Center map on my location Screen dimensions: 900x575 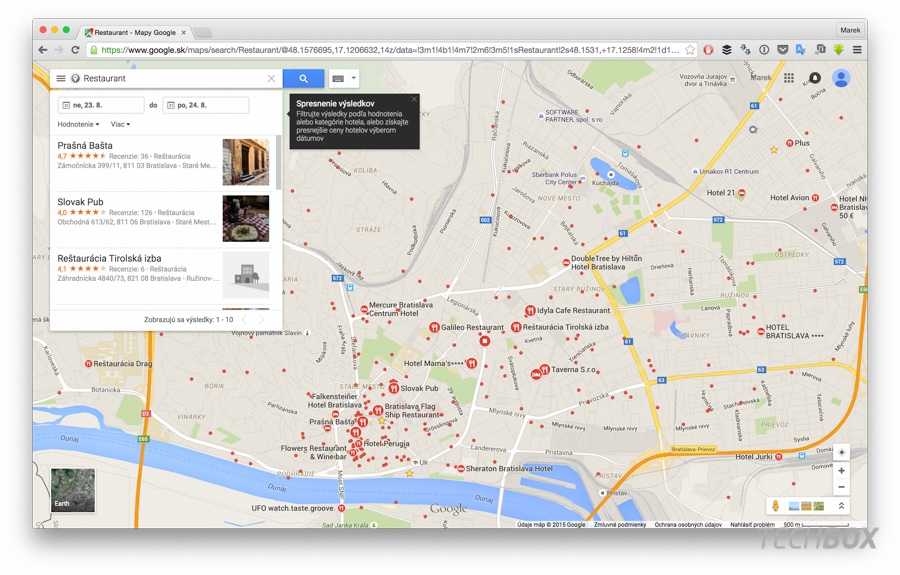pos(841,452)
